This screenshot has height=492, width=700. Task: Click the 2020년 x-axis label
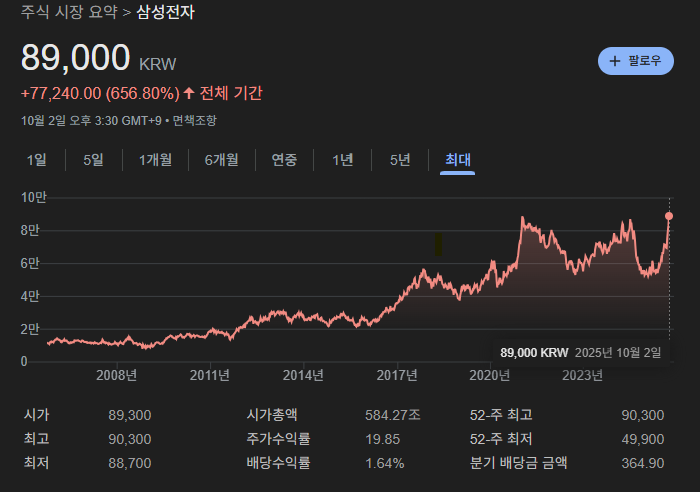pos(490,375)
